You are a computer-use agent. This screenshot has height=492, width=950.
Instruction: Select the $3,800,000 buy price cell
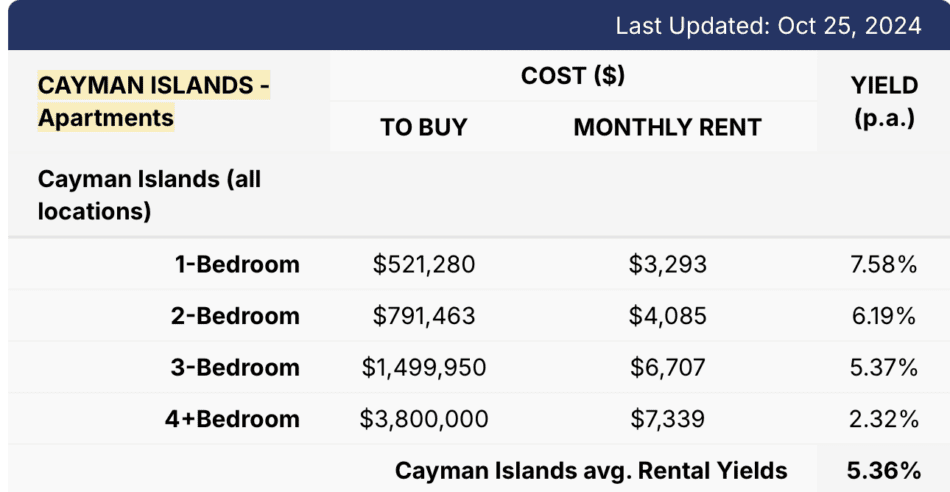[x=424, y=418]
